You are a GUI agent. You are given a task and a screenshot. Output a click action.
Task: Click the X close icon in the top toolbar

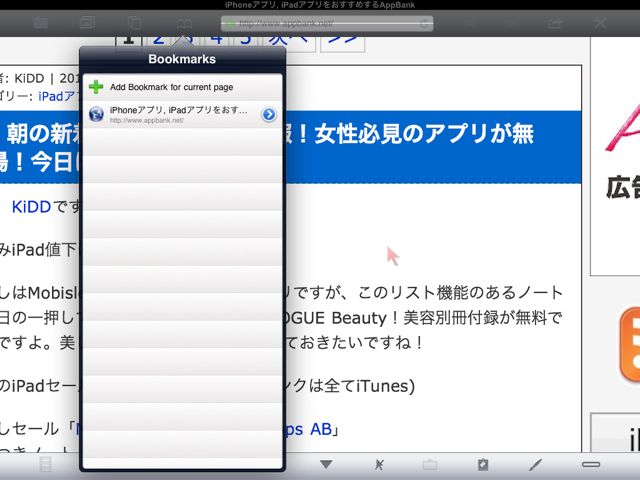click(x=600, y=23)
